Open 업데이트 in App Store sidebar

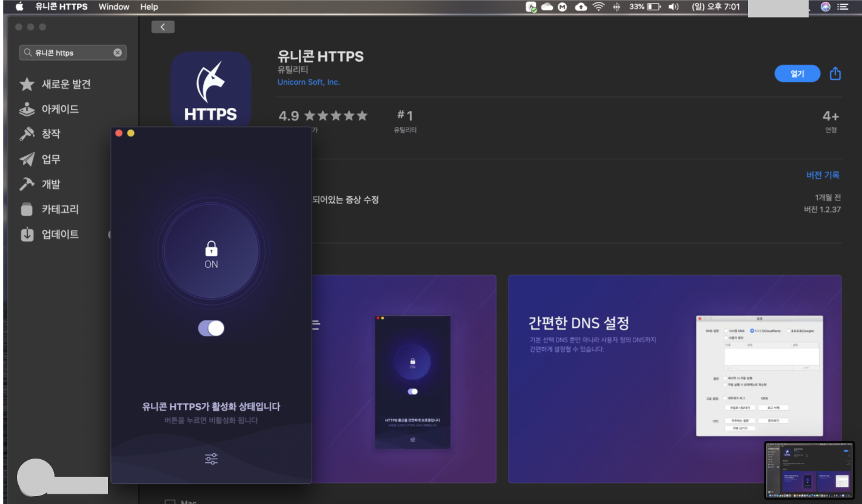(x=60, y=234)
